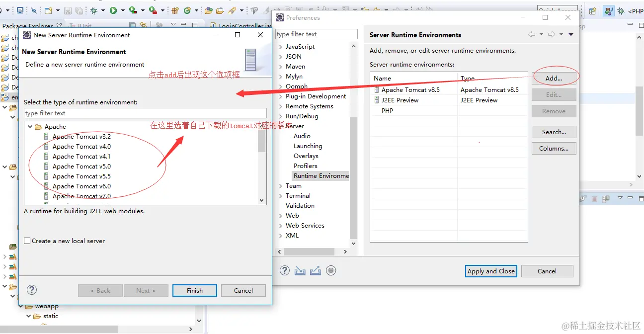644x334 pixels.
Task: Check 'Create a new local server' checkbox
Action: point(27,241)
